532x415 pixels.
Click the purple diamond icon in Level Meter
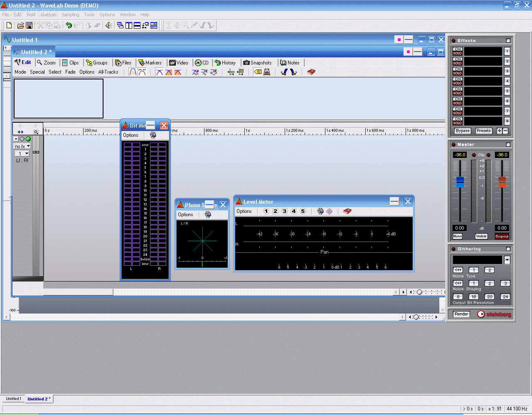(x=330, y=211)
